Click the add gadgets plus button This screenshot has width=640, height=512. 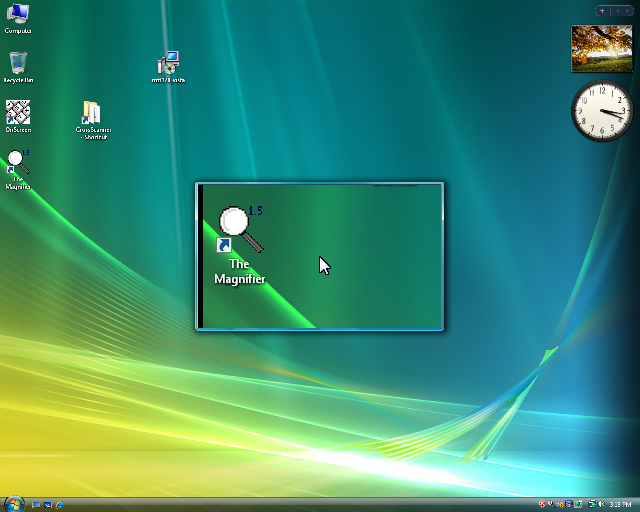603,11
